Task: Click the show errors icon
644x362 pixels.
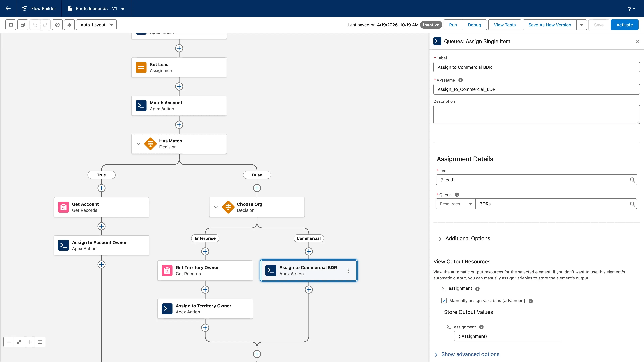Action: (57, 25)
